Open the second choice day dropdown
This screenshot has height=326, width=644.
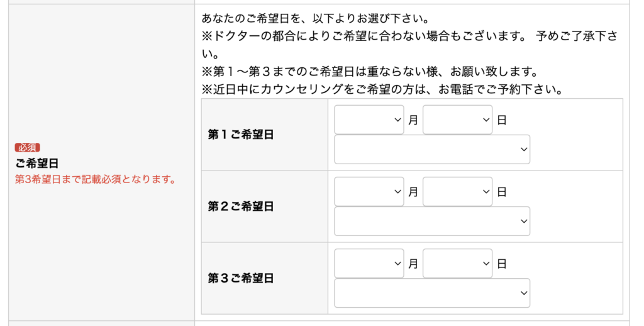click(x=457, y=191)
